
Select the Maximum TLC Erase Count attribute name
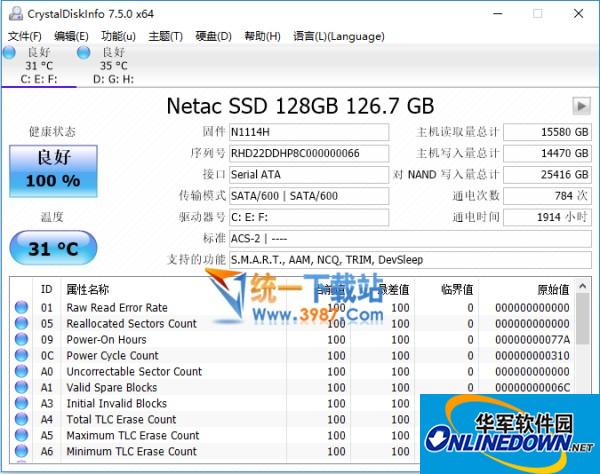pyautogui.click(x=133, y=435)
